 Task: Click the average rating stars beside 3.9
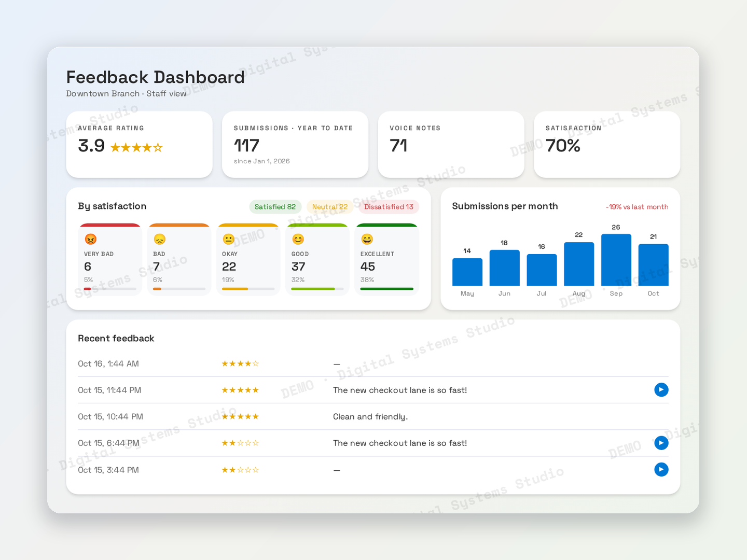[137, 148]
